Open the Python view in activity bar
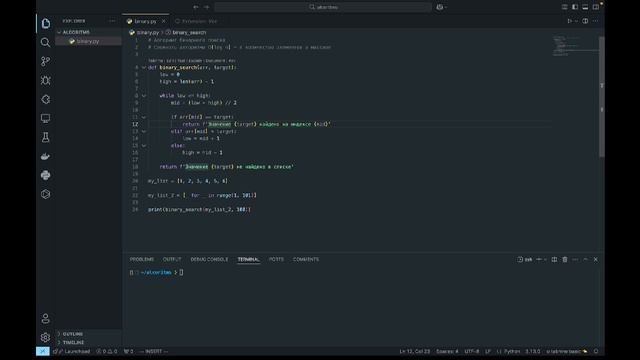This screenshot has height=360, width=640. [45, 175]
